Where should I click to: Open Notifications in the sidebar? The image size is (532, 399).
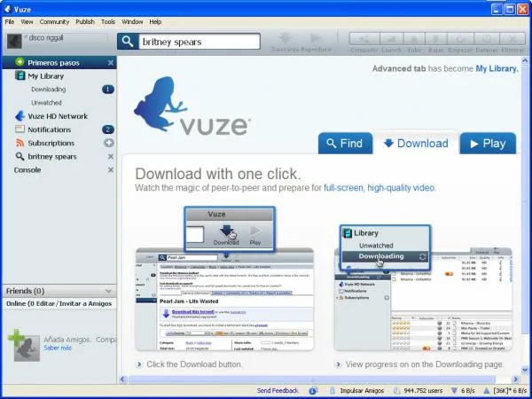(x=49, y=129)
